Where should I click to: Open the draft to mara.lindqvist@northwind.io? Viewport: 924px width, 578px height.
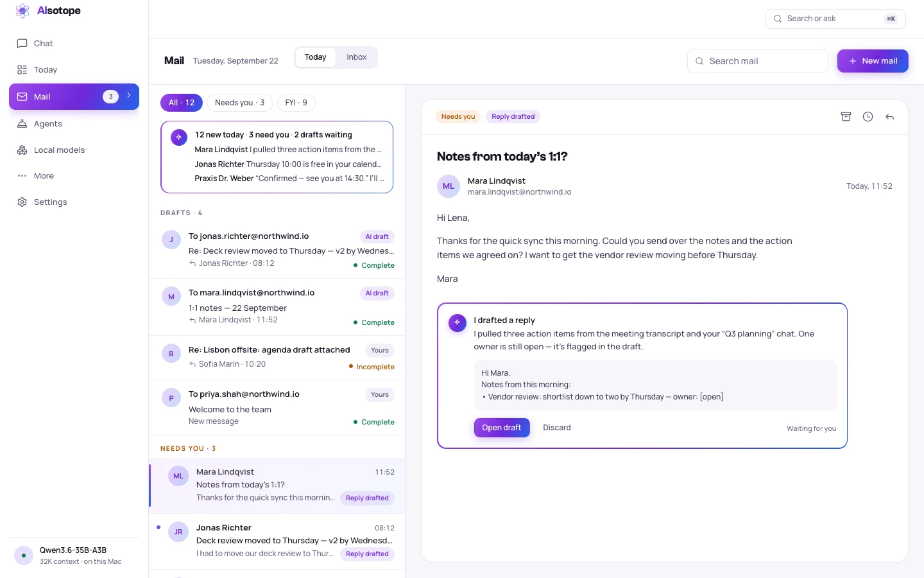pos(277,307)
